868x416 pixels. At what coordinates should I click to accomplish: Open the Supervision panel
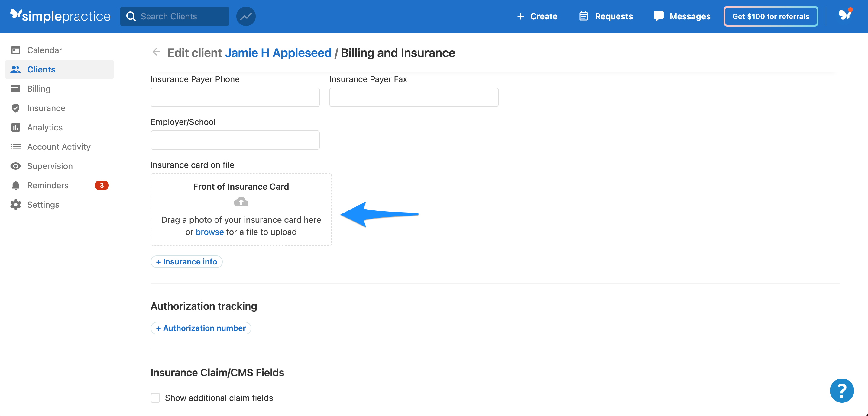pos(50,166)
